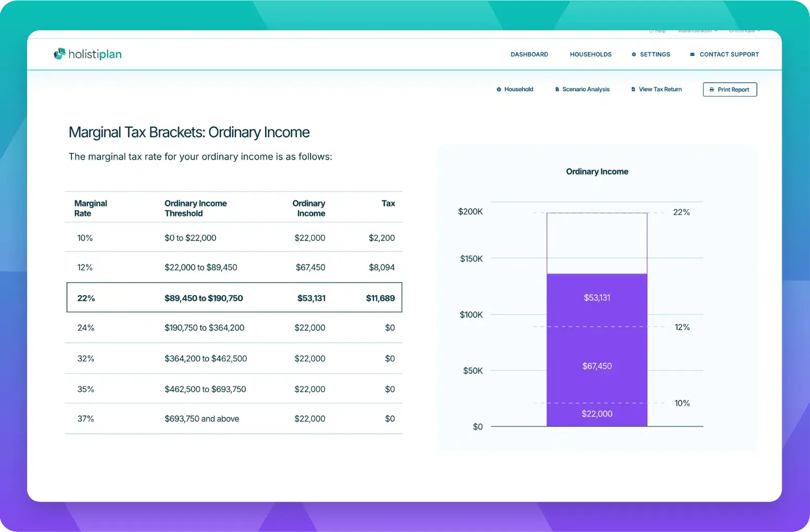Click the Holistiplan logo
810x532 pixels.
(x=87, y=54)
